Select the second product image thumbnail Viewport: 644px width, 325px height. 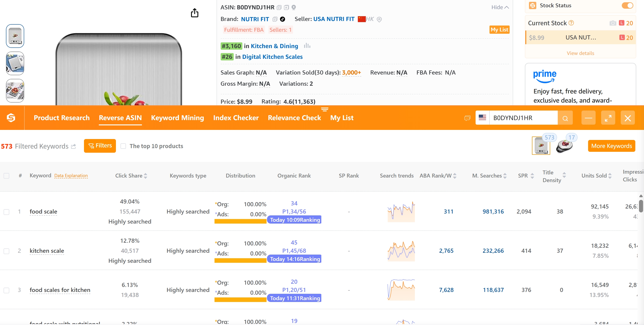(15, 63)
